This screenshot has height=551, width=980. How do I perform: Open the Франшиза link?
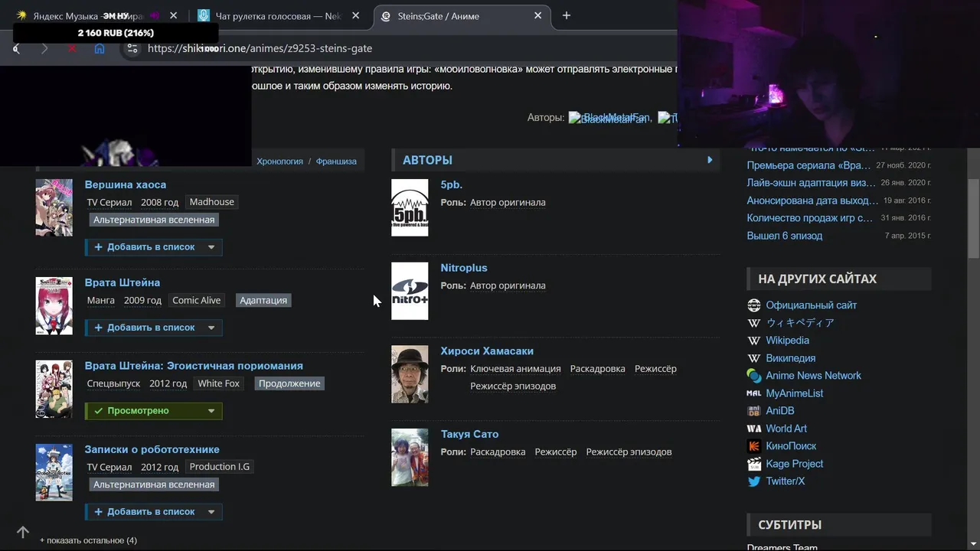(x=336, y=161)
